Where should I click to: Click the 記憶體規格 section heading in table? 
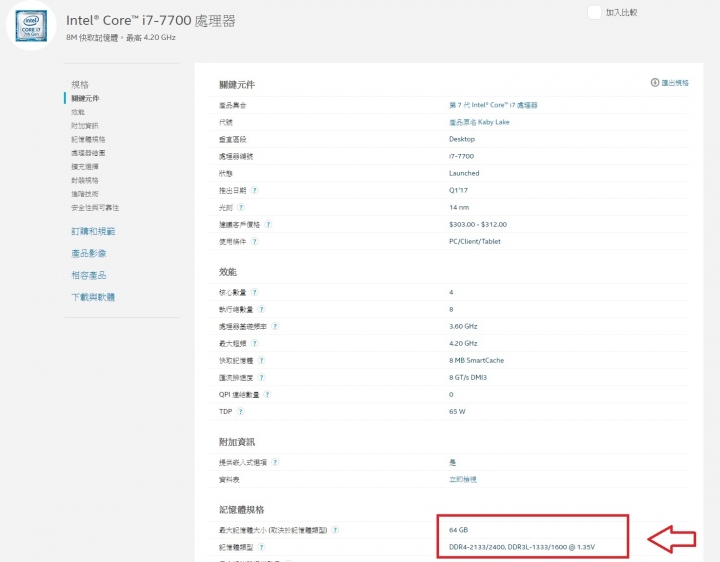click(x=242, y=510)
